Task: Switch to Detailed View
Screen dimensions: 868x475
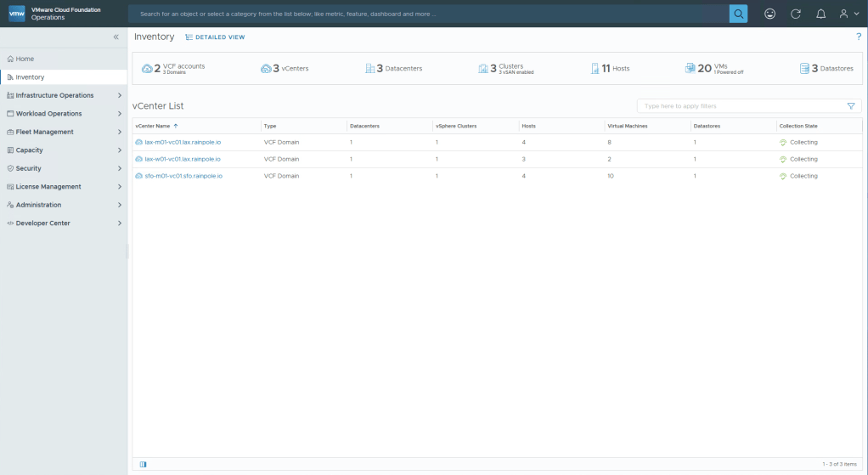Action: click(x=216, y=37)
